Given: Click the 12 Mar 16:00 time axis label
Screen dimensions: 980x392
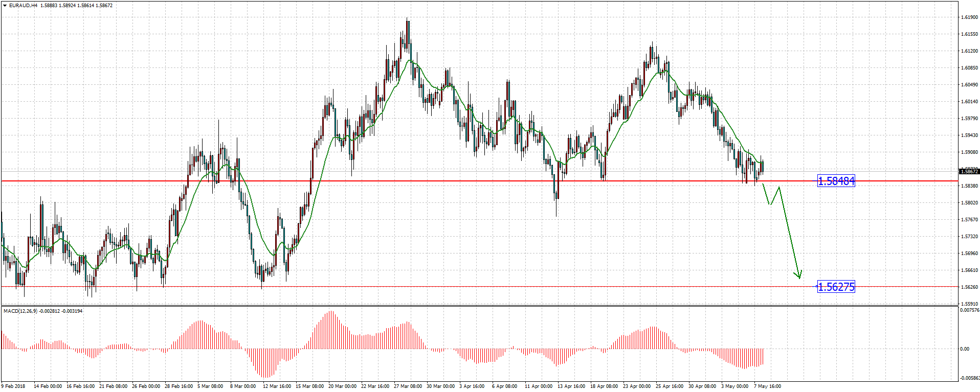Looking at the screenshot, I should click(277, 386).
